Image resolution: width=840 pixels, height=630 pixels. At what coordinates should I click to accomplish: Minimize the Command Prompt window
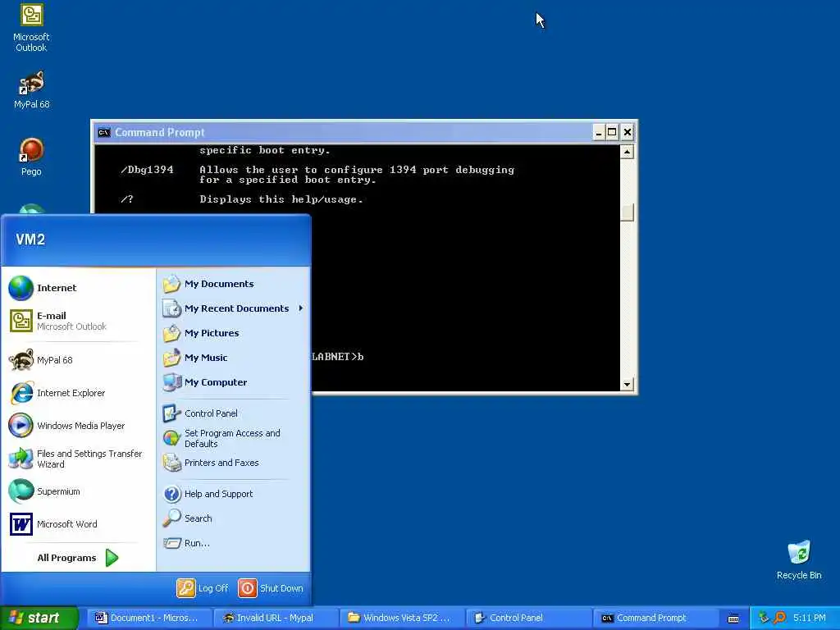(x=599, y=132)
